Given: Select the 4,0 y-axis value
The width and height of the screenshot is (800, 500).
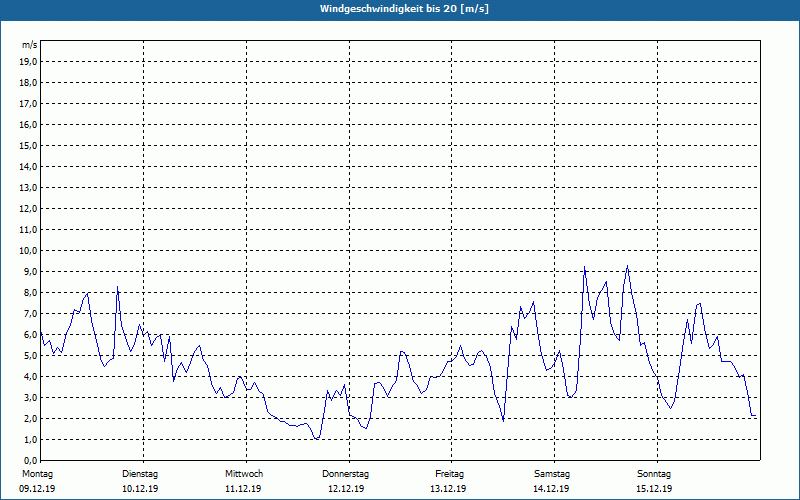Looking at the screenshot, I should [x=30, y=377].
